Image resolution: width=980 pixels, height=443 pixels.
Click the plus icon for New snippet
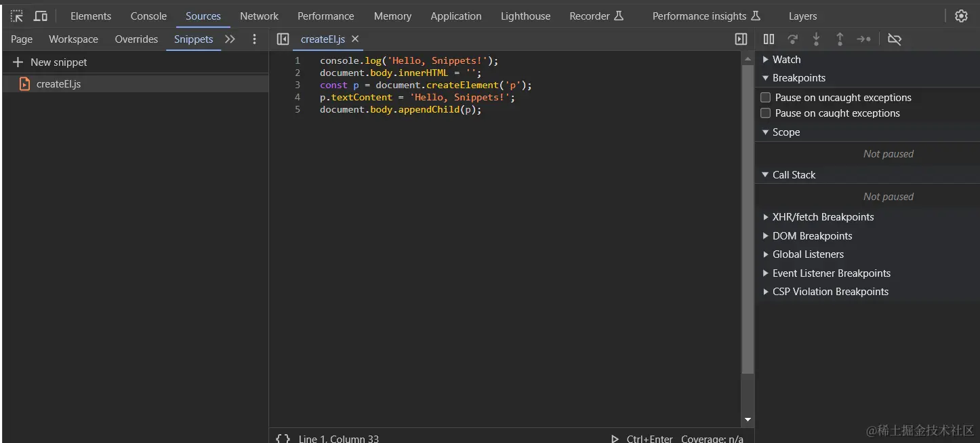(18, 62)
